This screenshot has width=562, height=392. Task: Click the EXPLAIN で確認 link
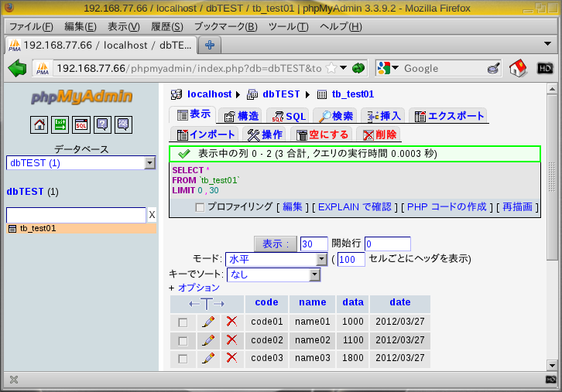pyautogui.click(x=355, y=206)
